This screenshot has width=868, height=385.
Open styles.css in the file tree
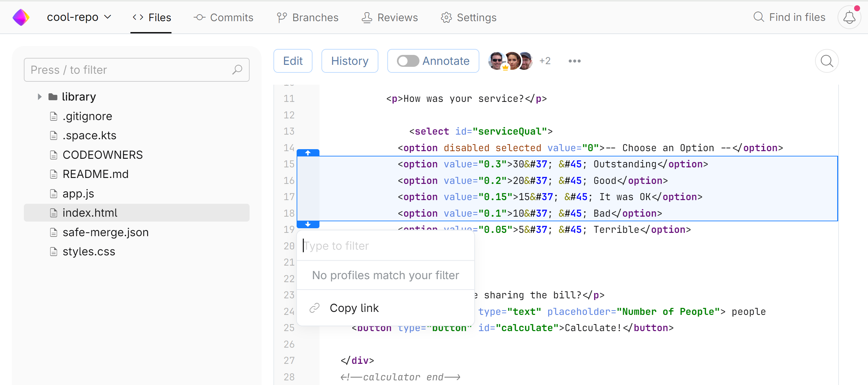(x=89, y=251)
